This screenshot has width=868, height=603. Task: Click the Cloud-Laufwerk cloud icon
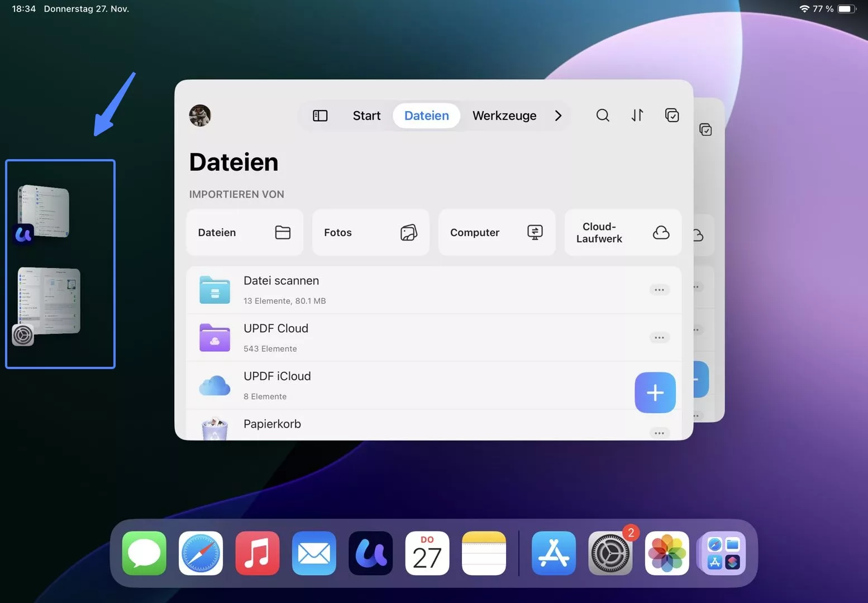pos(661,232)
